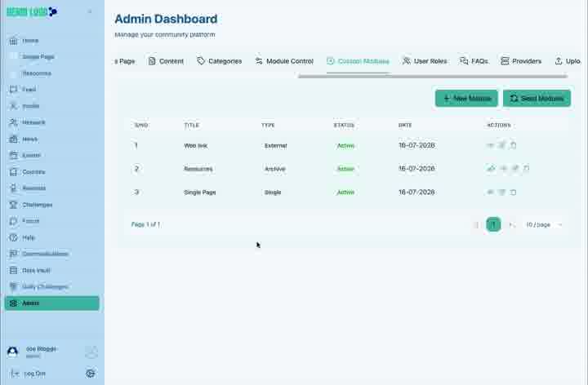Select the Custom Modules tab
The image size is (588, 385).
pyautogui.click(x=359, y=61)
